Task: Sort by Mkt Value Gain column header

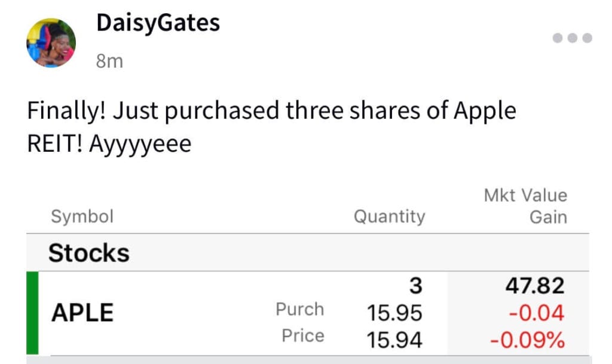Action: pyautogui.click(x=525, y=206)
